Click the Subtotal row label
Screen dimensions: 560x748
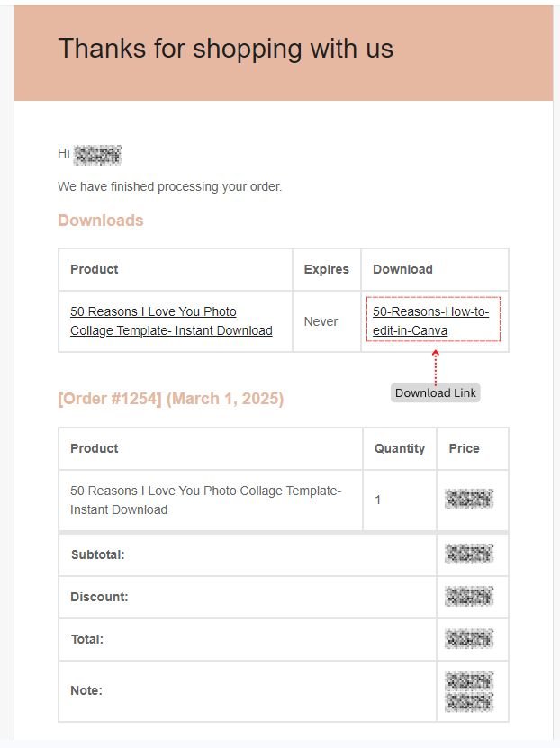[98, 554]
